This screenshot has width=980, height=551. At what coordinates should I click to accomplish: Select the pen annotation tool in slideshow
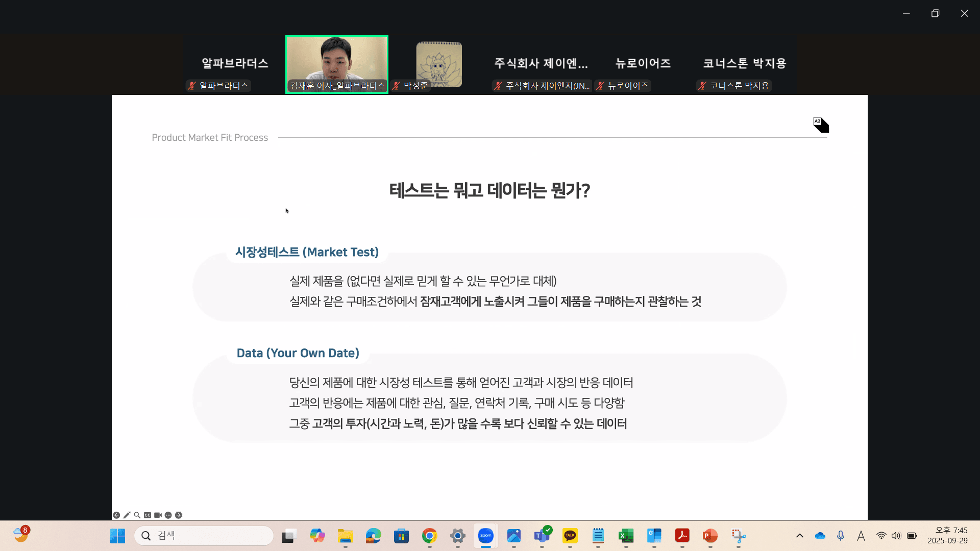(x=127, y=515)
